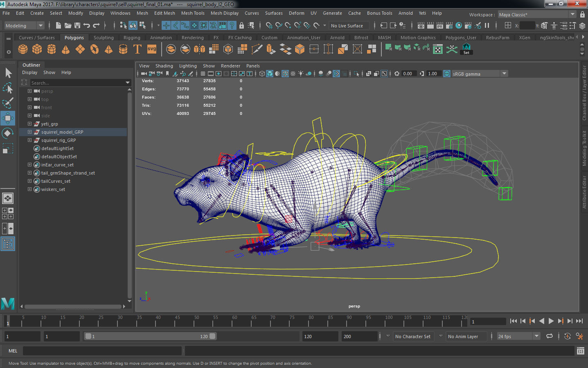Pick the Lasso select tool

pyautogui.click(x=8, y=88)
